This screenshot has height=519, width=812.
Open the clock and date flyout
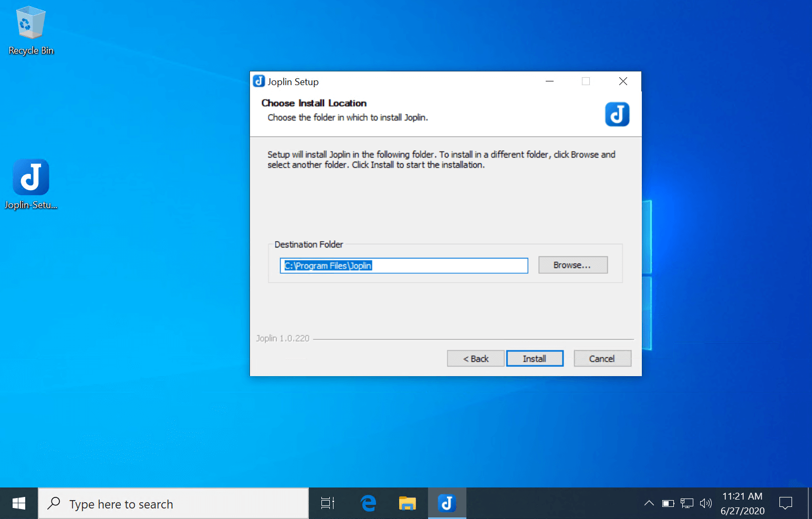click(x=742, y=503)
